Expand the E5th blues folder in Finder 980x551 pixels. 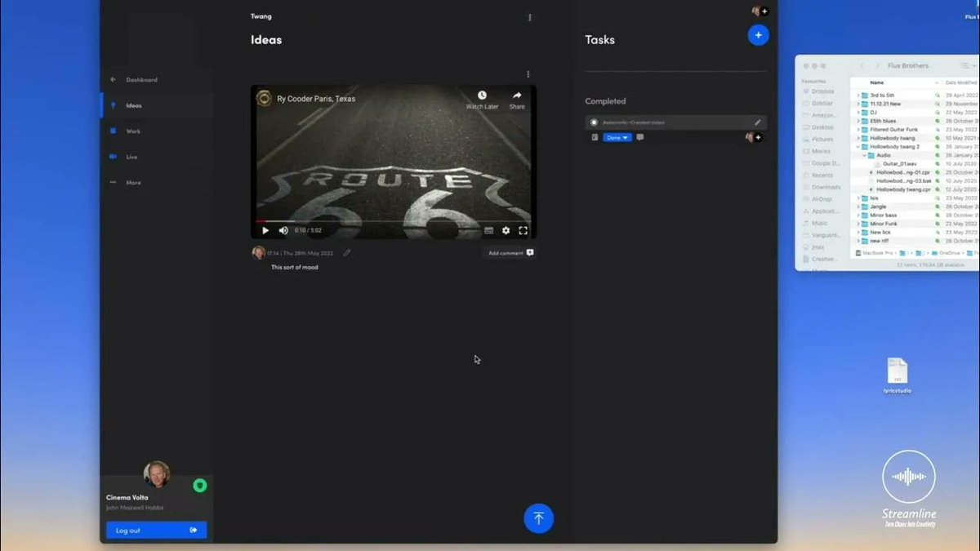coord(858,121)
